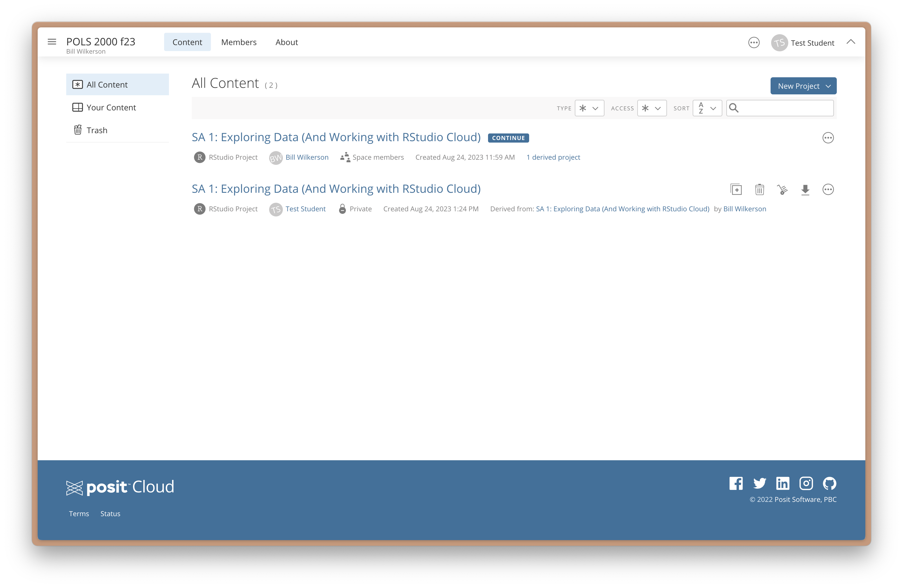Image resolution: width=903 pixels, height=588 pixels.
Task: Open the first SA 1 project title
Action: pos(336,137)
